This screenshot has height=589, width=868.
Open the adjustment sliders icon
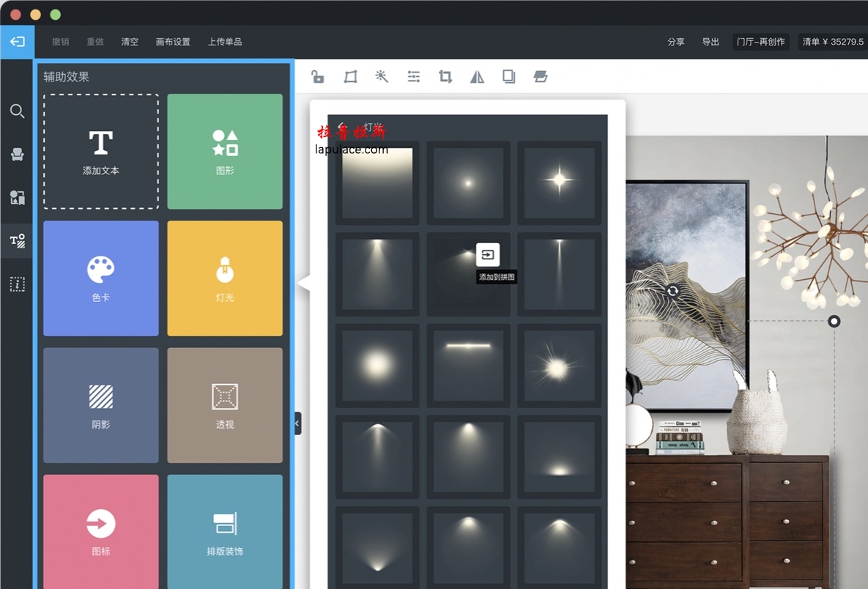414,77
